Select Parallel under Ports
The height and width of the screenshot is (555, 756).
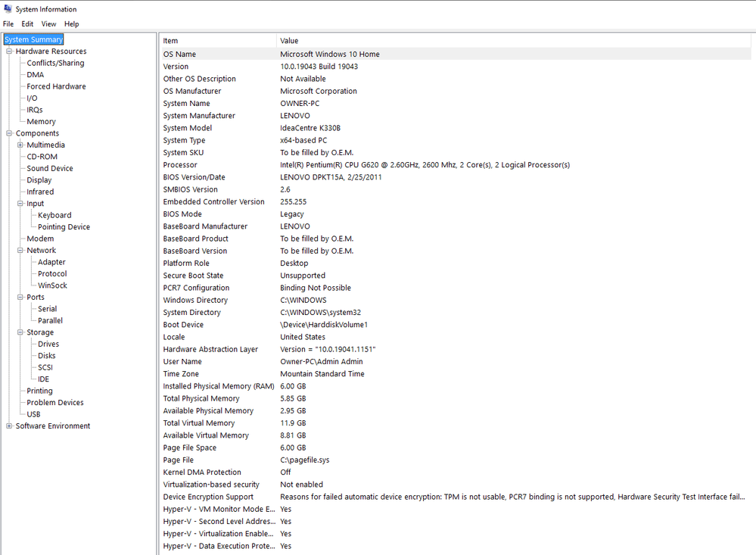pos(50,320)
